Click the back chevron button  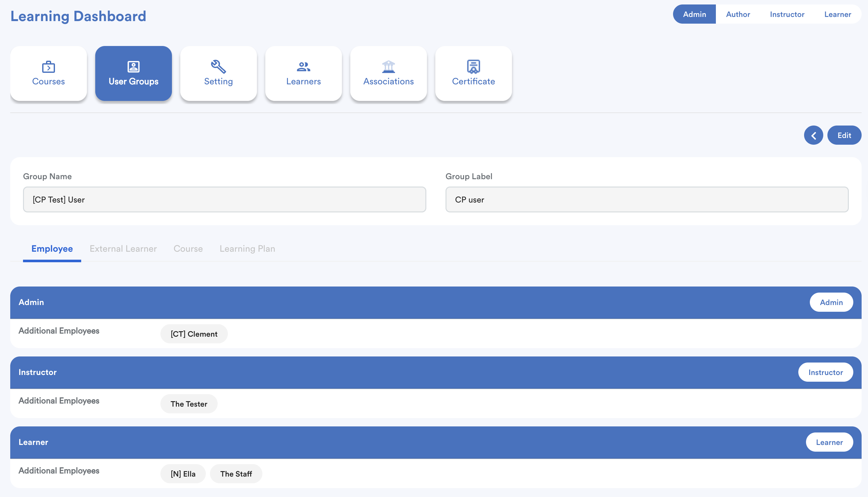pyautogui.click(x=813, y=135)
